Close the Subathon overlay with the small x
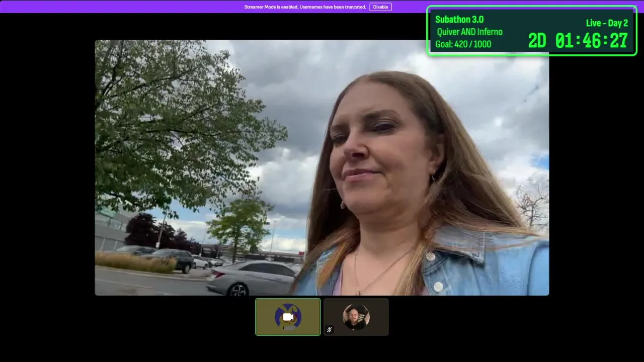Viewport: 644px width, 362px height. (x=635, y=7)
